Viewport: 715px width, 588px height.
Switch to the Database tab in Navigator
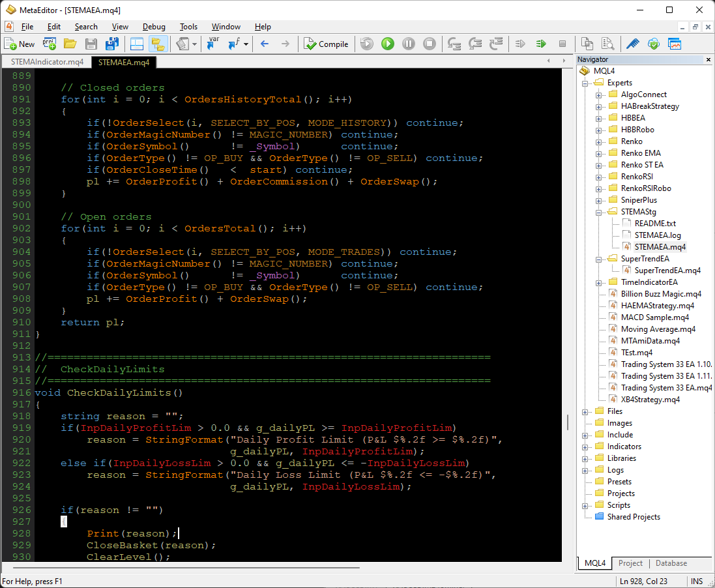click(671, 563)
